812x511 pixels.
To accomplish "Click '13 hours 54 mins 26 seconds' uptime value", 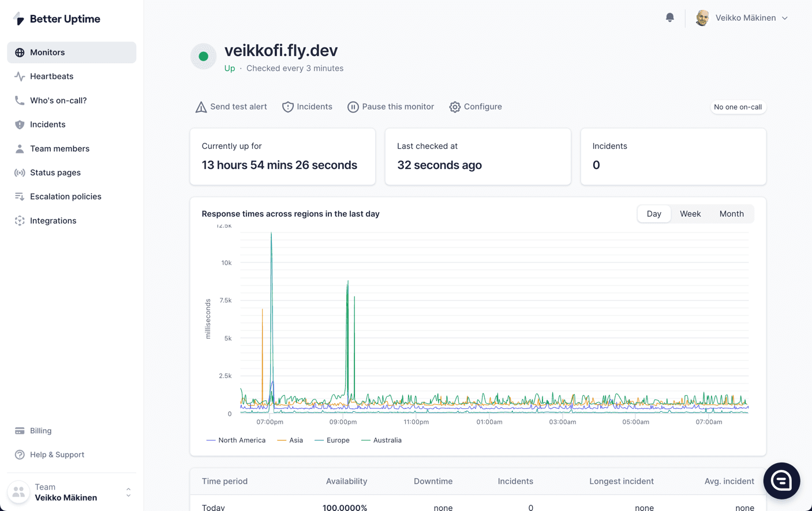I will pos(279,166).
